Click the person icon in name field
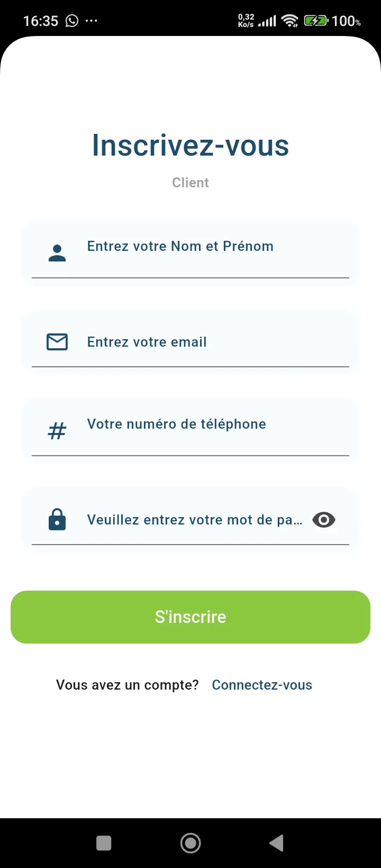The width and height of the screenshot is (381, 868). click(57, 253)
